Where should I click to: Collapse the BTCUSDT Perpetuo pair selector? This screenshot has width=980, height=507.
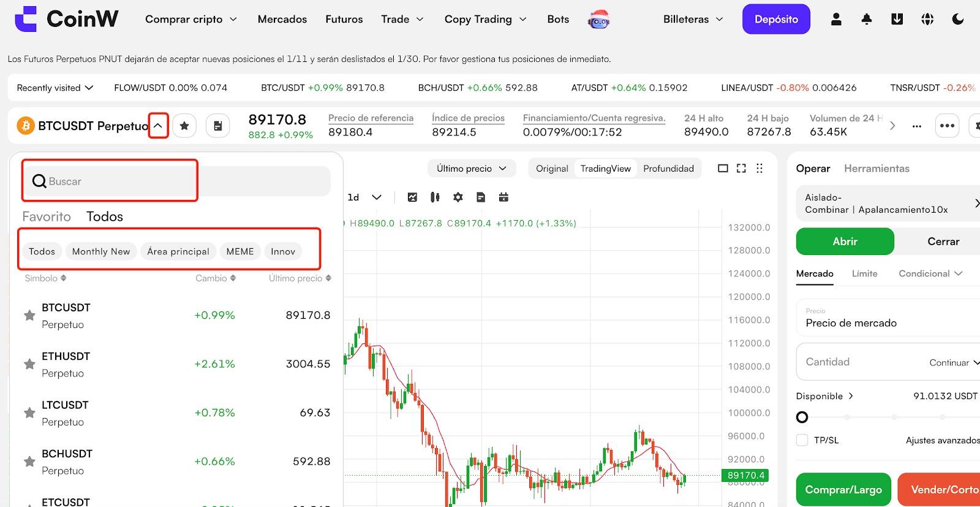[158, 126]
